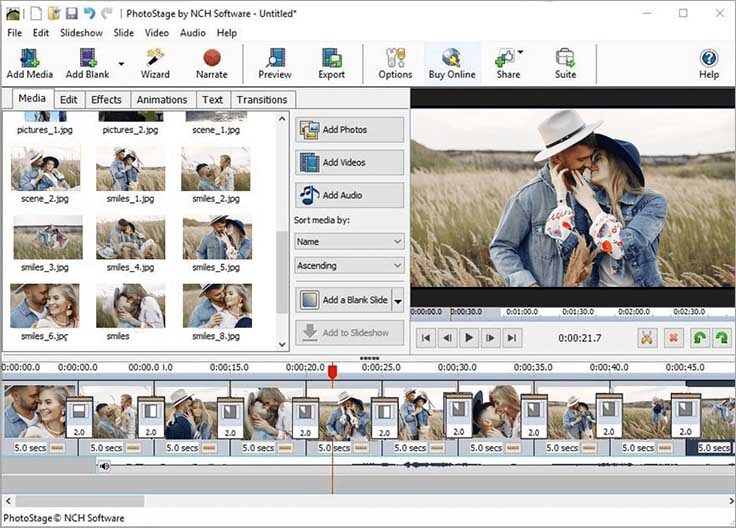The width and height of the screenshot is (736, 528).
Task: Click the scissors split icon
Action: coord(646,338)
